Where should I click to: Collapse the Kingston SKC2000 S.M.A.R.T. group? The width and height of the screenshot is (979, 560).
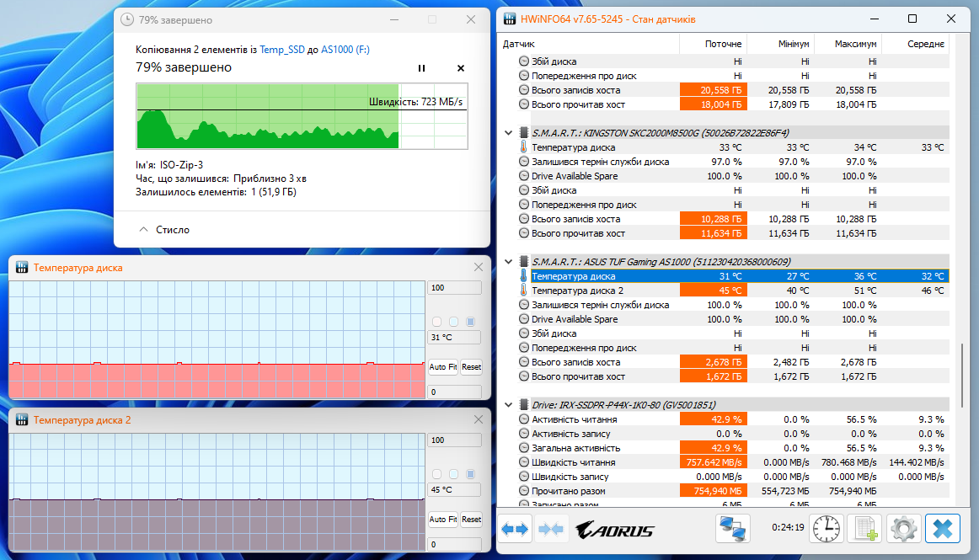click(x=508, y=132)
